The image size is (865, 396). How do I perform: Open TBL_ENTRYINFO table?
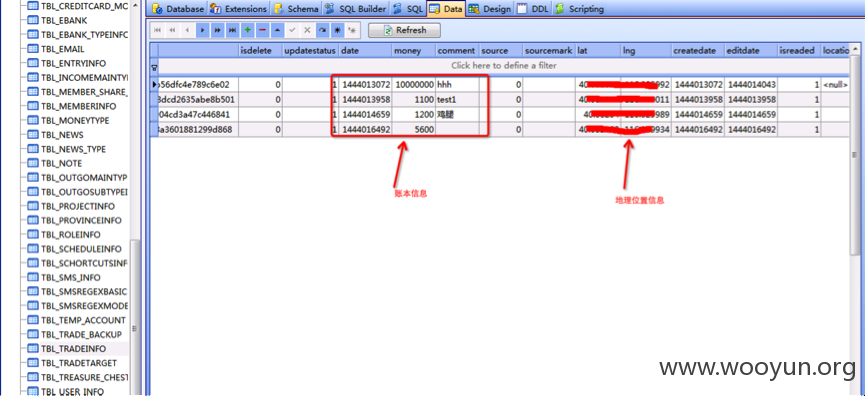click(x=73, y=63)
